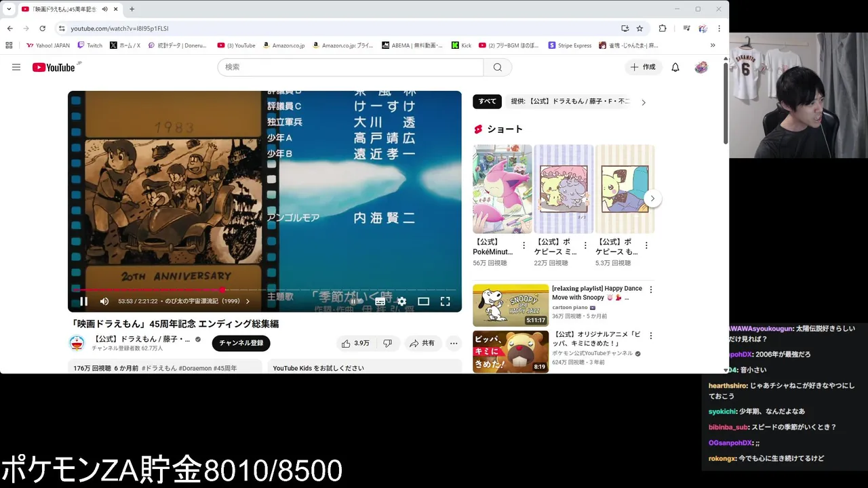Image resolution: width=868 pixels, height=488 pixels.
Task: Open the player settings gear
Action: [402, 302]
